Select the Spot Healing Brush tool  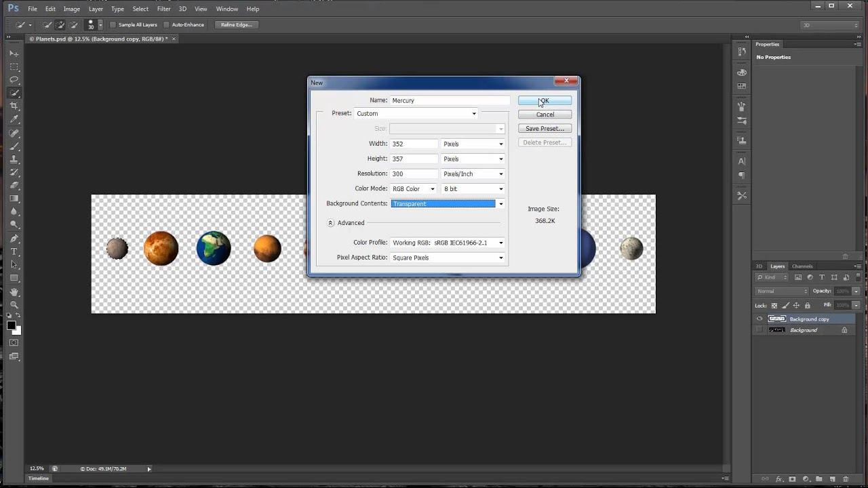click(x=14, y=133)
